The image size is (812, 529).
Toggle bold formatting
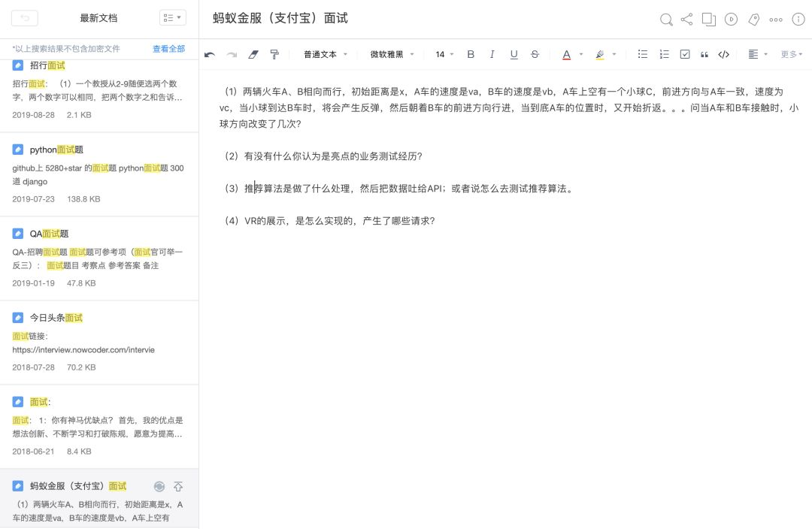[x=470, y=54]
